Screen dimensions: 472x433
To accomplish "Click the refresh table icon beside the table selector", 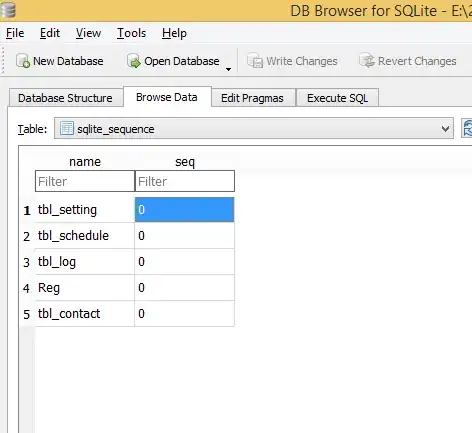I will (x=467, y=128).
